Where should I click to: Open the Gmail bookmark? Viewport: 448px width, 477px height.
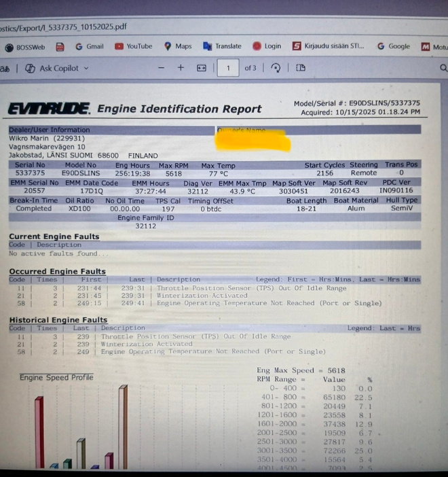coord(90,46)
